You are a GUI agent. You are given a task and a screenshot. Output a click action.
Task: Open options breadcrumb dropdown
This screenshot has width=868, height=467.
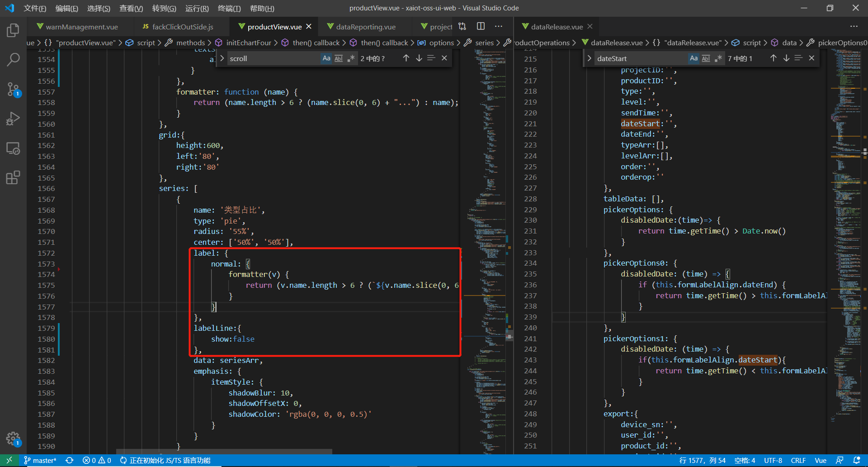point(441,43)
